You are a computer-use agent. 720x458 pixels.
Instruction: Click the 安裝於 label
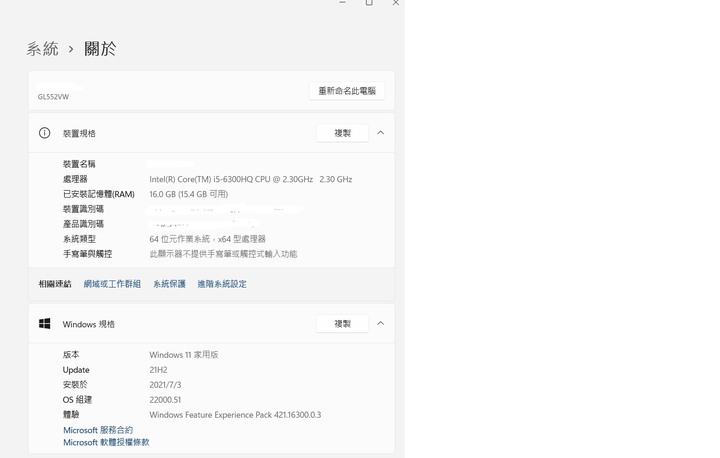click(75, 385)
